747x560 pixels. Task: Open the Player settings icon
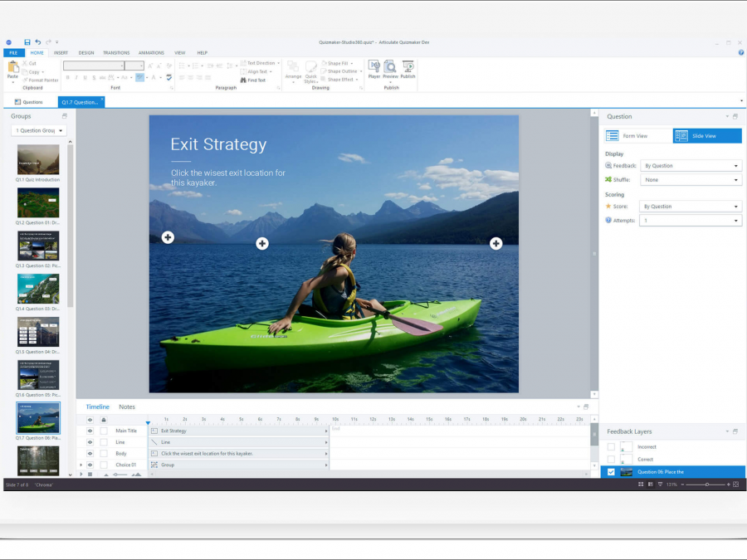(373, 67)
